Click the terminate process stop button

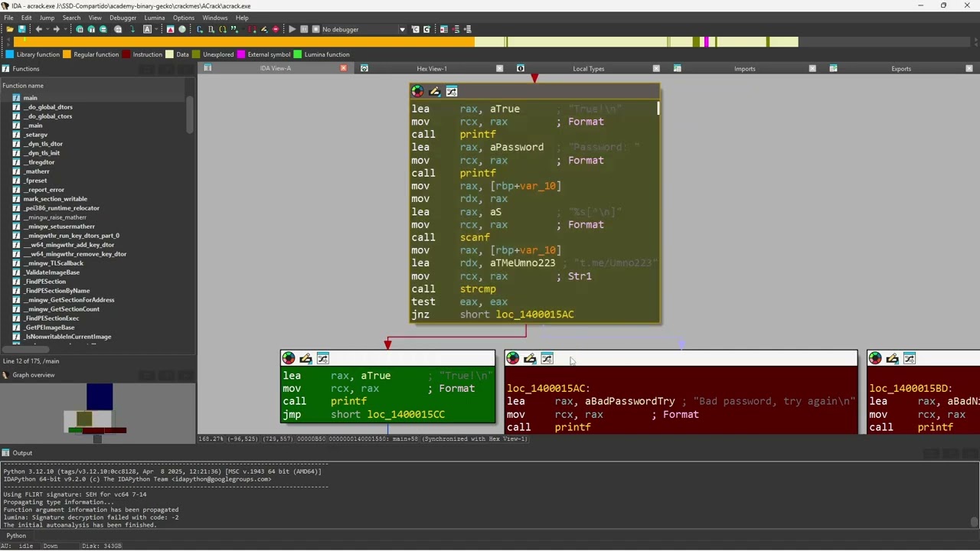coord(315,29)
